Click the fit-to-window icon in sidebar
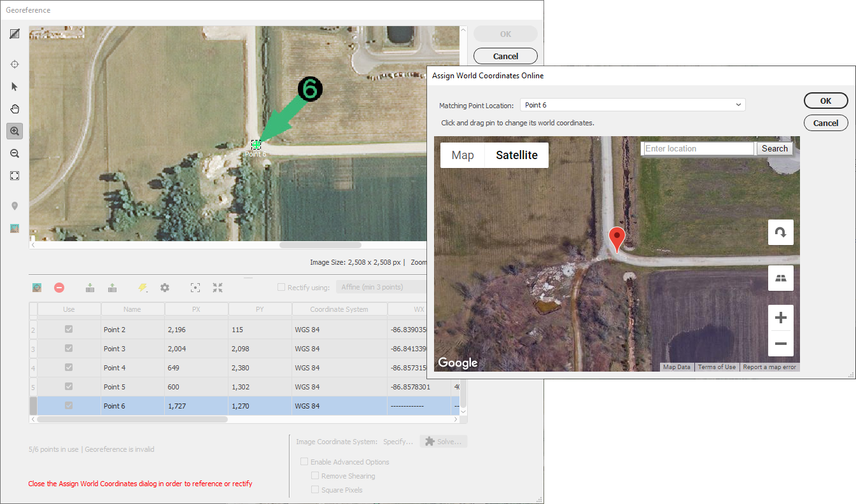The height and width of the screenshot is (504, 856). click(15, 176)
